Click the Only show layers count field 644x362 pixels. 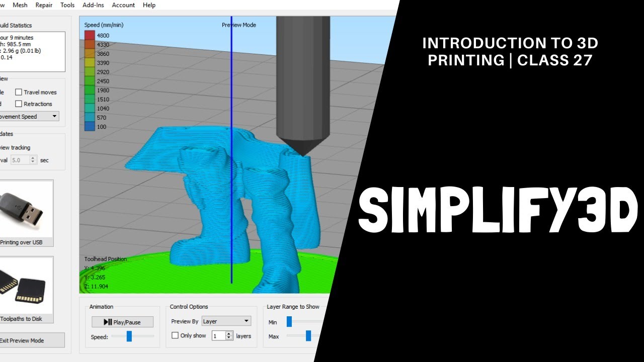pos(218,336)
